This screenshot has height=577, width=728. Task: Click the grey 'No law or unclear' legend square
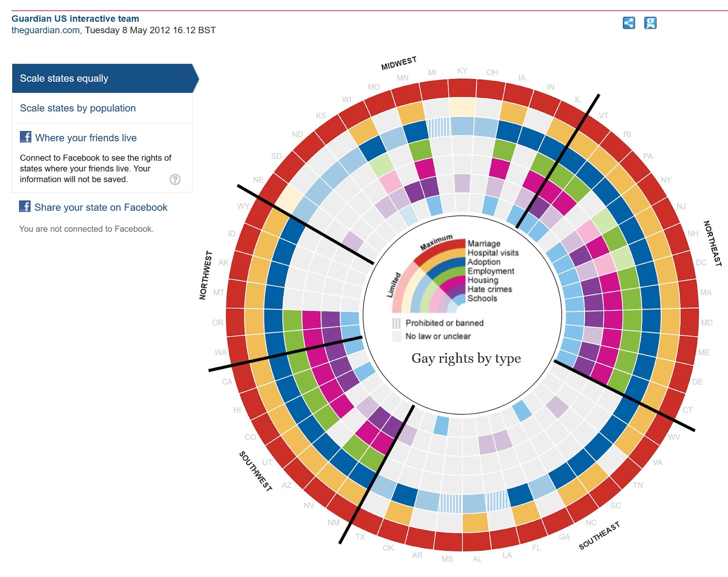point(397,336)
